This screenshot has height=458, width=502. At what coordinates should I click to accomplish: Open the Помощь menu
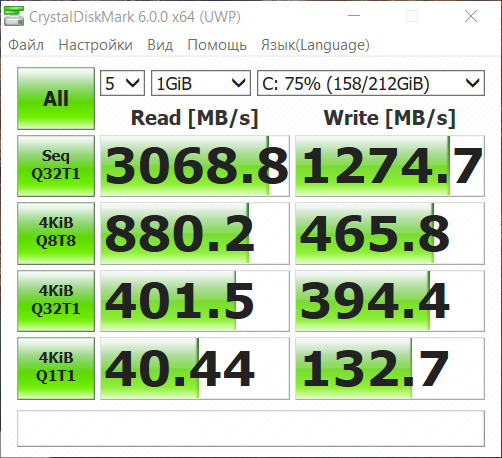click(x=217, y=45)
